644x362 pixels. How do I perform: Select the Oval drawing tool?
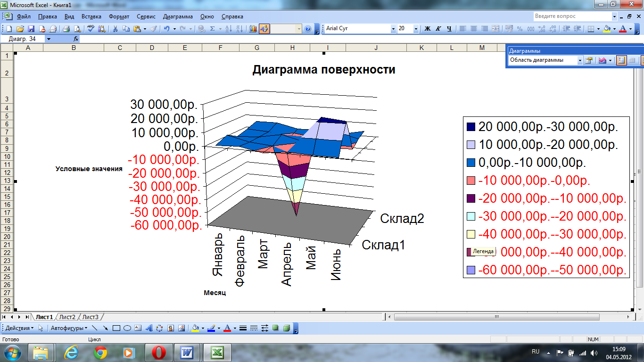127,328
